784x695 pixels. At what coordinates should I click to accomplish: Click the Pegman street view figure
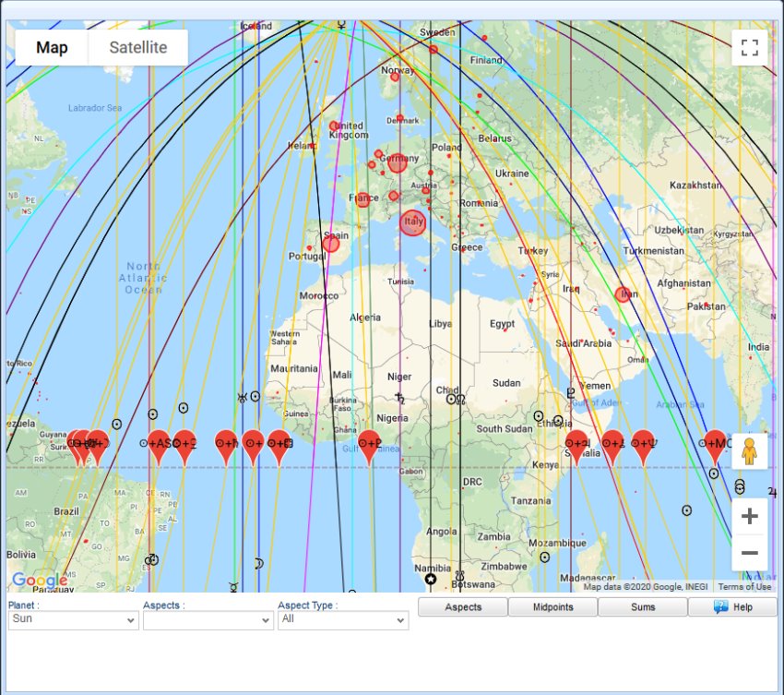pyautogui.click(x=749, y=452)
